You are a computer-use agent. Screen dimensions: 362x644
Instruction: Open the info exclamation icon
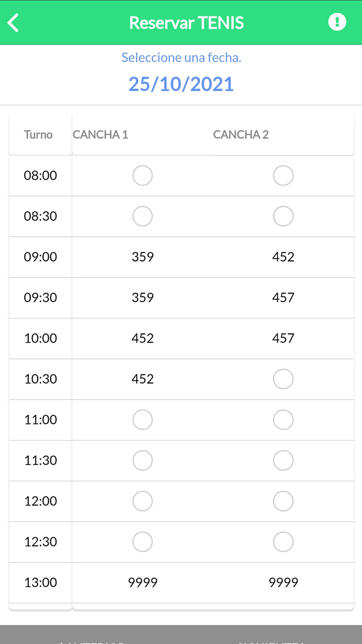click(x=337, y=22)
